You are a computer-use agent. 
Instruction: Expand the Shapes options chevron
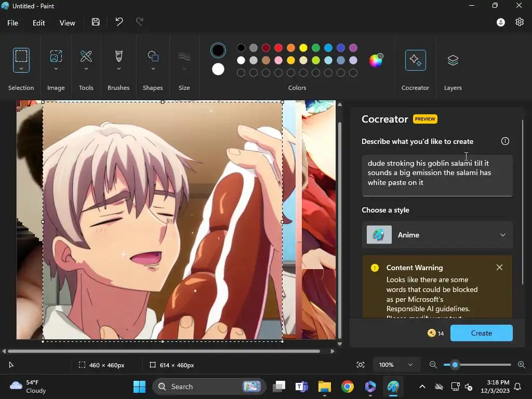pyautogui.click(x=153, y=69)
